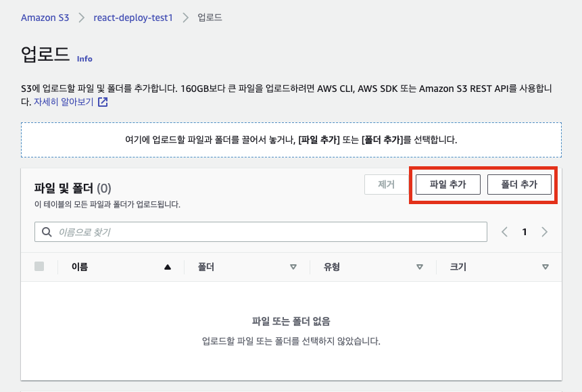This screenshot has height=392, width=582.
Task: Focus the 이름으로 찾기 search field
Action: [x=260, y=232]
